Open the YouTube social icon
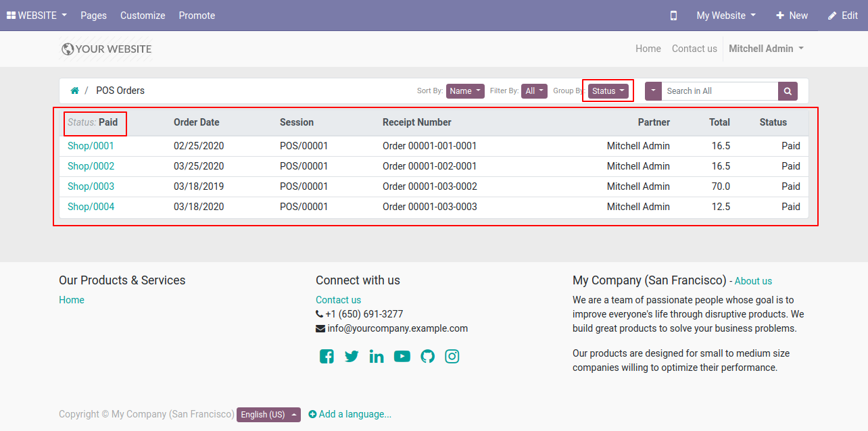 402,357
